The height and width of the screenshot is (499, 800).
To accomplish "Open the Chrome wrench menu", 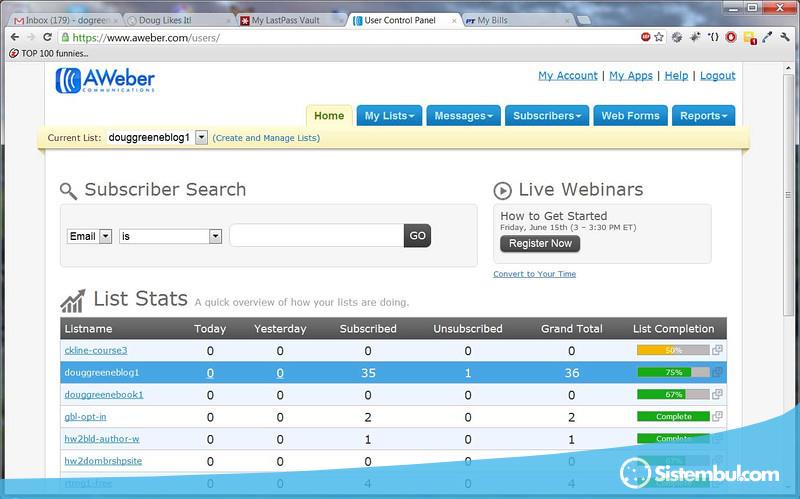I will [x=785, y=37].
